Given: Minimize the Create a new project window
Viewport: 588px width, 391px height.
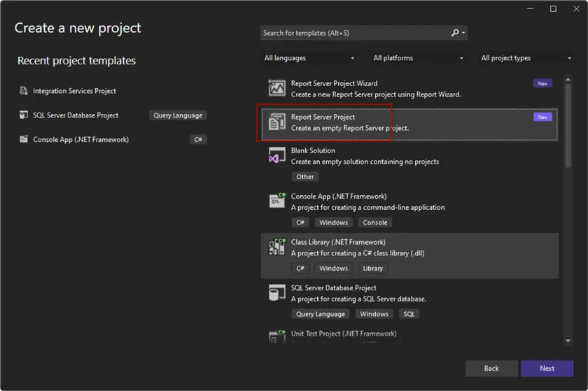Looking at the screenshot, I should tap(530, 8).
